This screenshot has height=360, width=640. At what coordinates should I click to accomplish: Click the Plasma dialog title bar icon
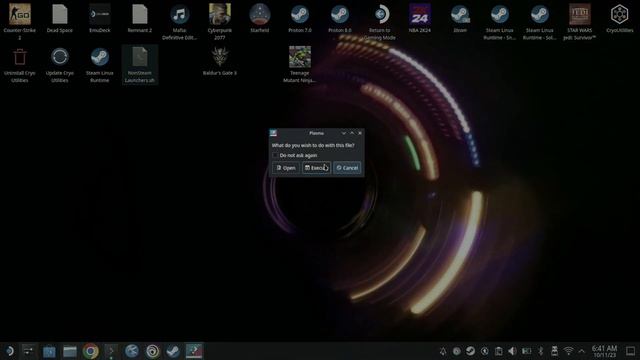(273, 133)
